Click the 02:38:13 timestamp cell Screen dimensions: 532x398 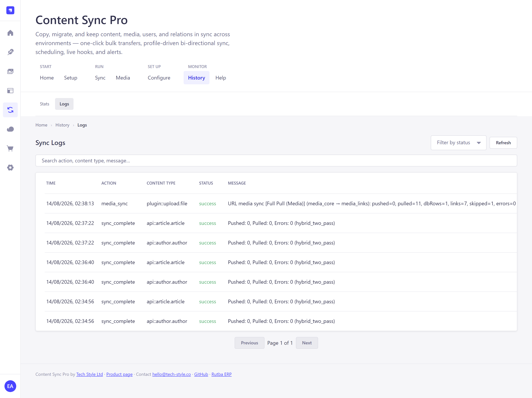[x=70, y=204]
